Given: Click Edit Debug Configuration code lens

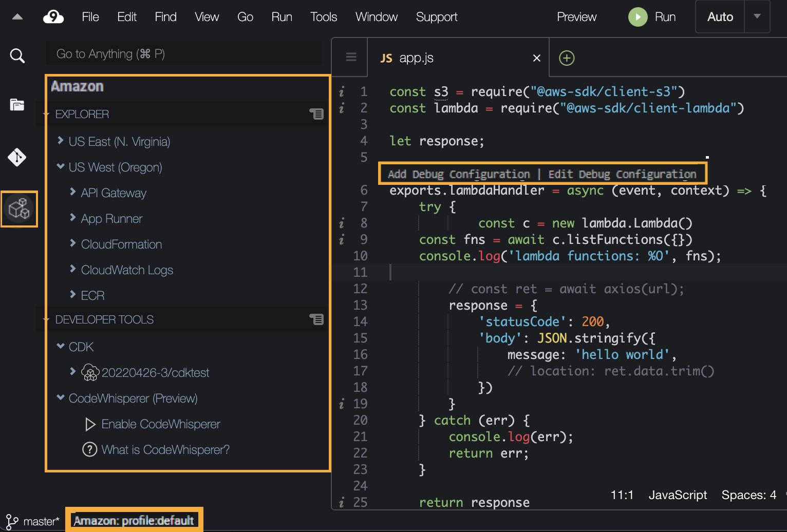Looking at the screenshot, I should point(622,174).
